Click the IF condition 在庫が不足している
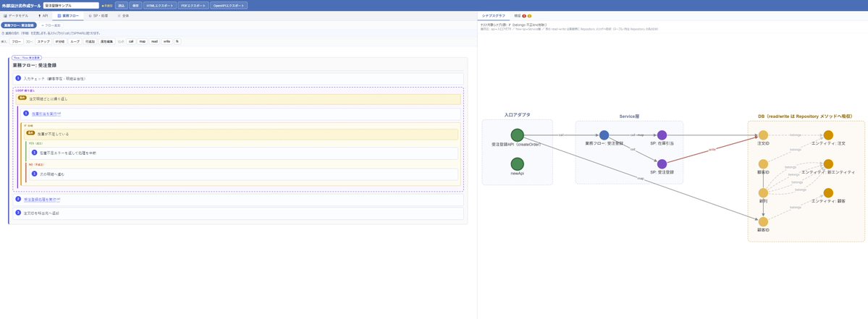This screenshot has height=319, width=868. [x=241, y=134]
